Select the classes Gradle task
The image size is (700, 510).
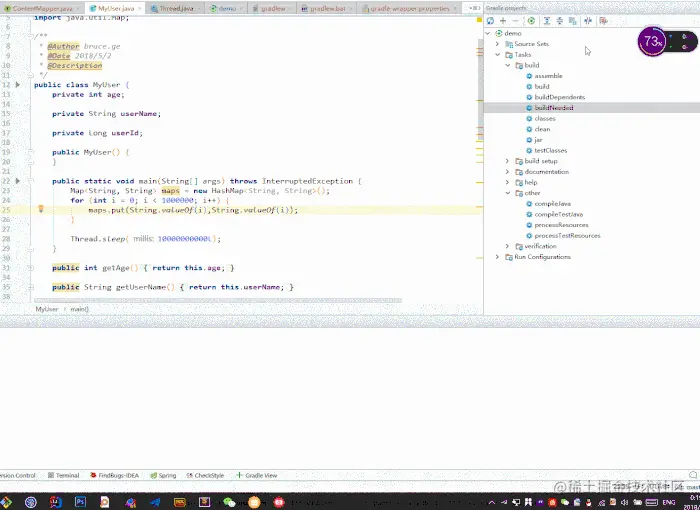click(541, 118)
